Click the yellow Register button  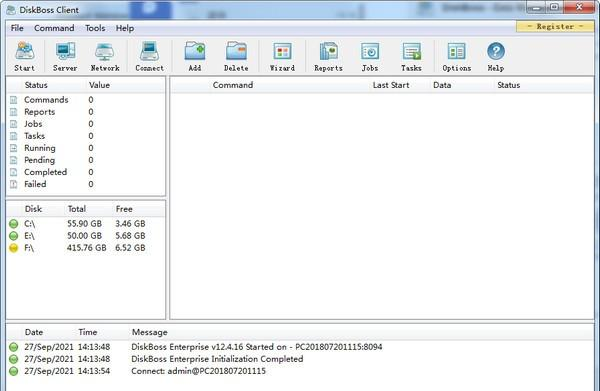(555, 26)
